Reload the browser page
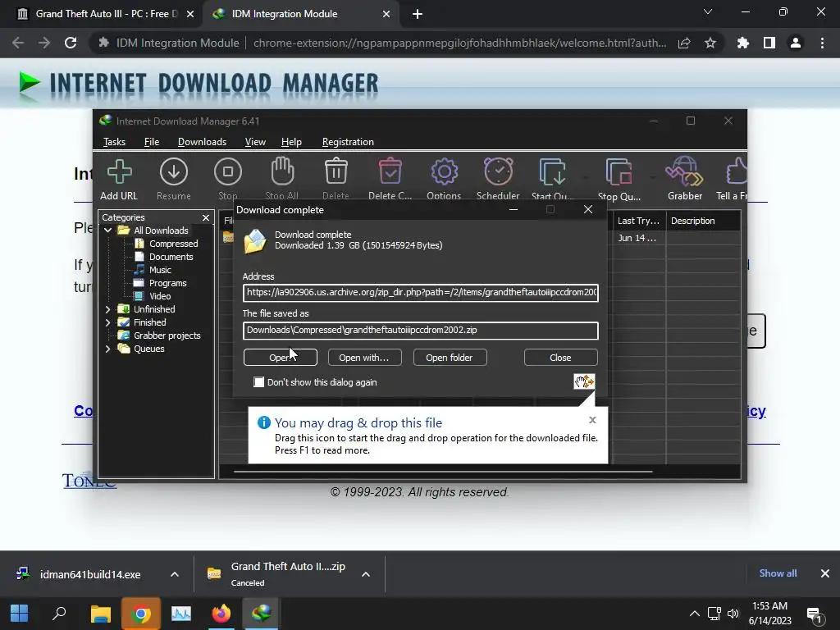Image resolution: width=840 pixels, height=630 pixels. click(71, 43)
